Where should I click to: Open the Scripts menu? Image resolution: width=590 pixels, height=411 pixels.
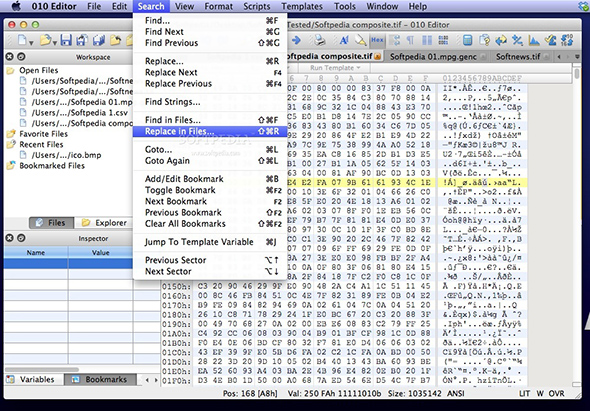[257, 6]
